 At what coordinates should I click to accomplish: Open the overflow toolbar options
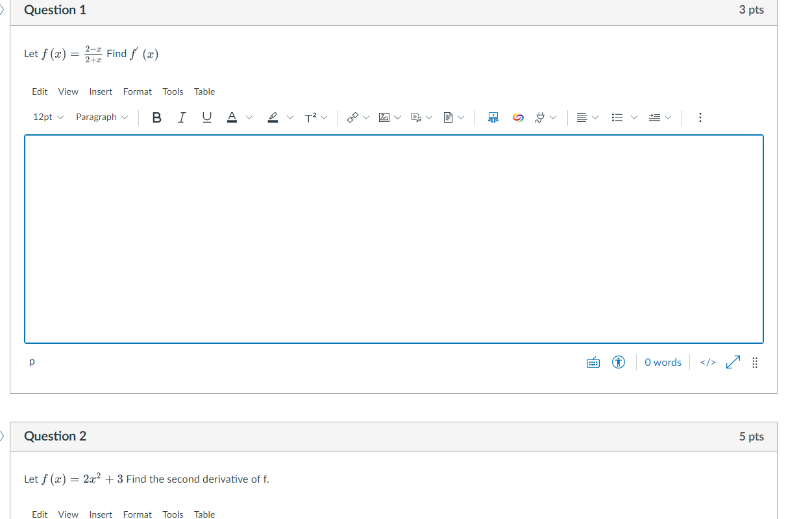coord(700,117)
